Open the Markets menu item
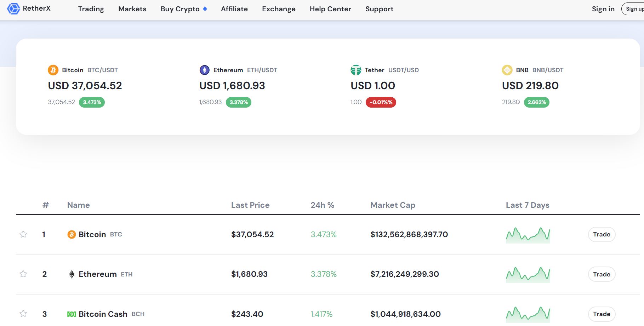The width and height of the screenshot is (644, 326). point(132,9)
